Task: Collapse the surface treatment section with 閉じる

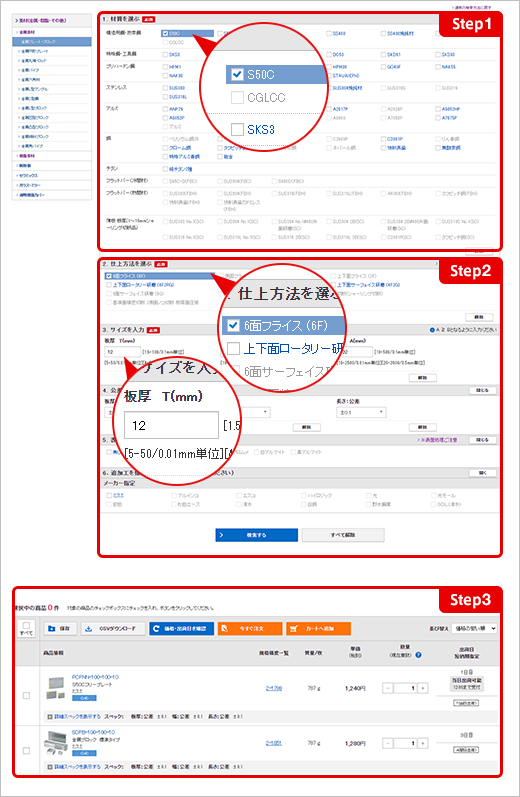Action: coord(482,440)
